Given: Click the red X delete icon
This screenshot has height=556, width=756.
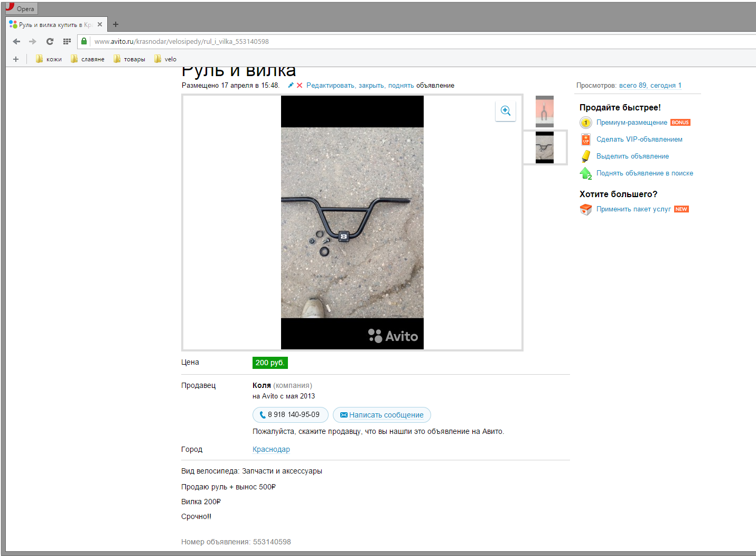Looking at the screenshot, I should (300, 86).
